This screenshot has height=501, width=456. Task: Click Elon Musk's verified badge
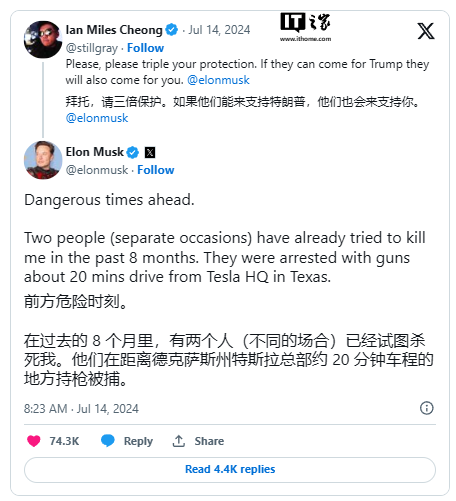pyautogui.click(x=133, y=152)
